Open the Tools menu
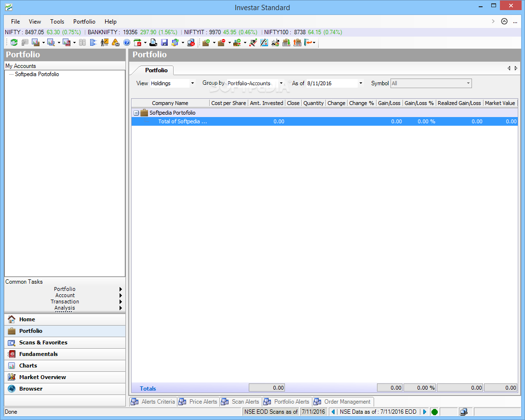 point(57,21)
